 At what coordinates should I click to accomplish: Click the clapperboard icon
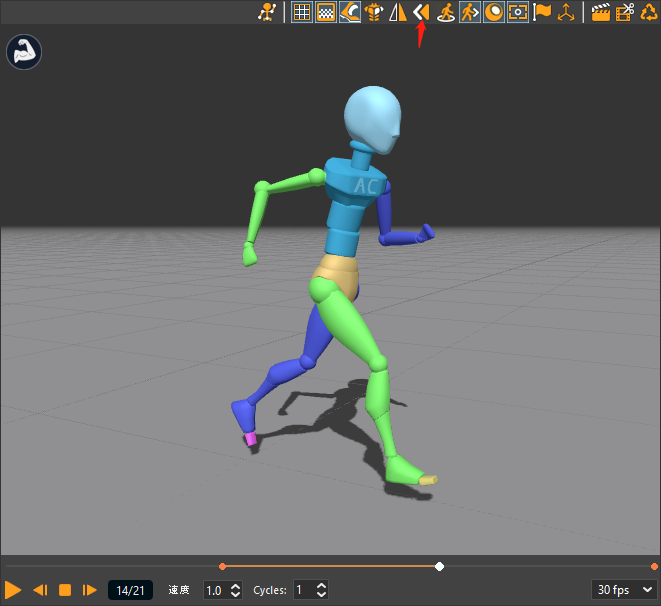point(601,12)
